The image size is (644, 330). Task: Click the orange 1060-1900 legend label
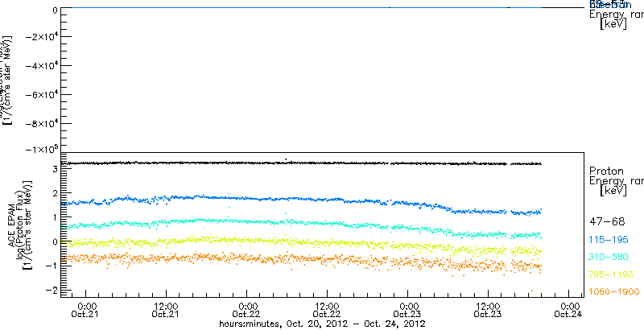point(613,291)
